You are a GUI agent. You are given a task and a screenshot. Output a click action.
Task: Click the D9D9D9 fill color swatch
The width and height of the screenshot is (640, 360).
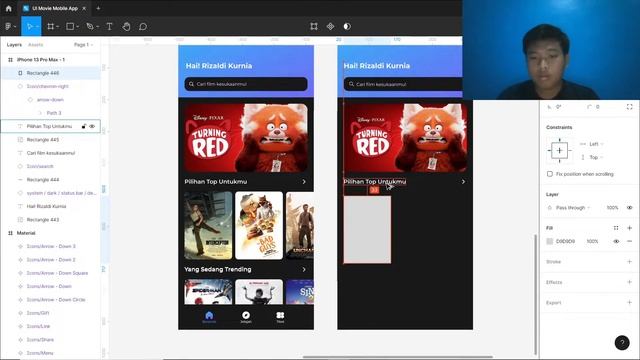(x=550, y=241)
